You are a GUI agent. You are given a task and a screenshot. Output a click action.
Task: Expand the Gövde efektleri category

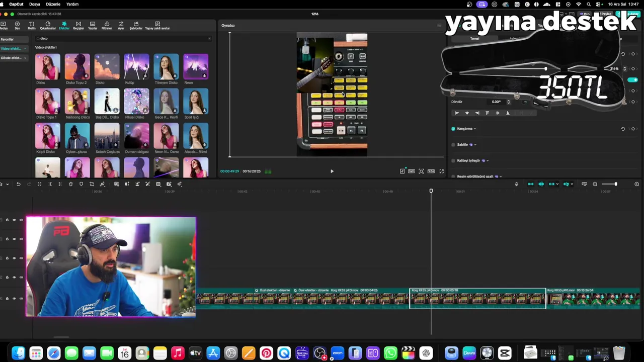click(x=25, y=58)
